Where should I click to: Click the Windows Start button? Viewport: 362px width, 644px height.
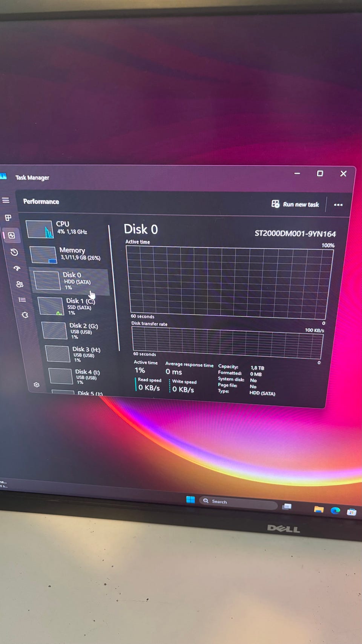(190, 500)
